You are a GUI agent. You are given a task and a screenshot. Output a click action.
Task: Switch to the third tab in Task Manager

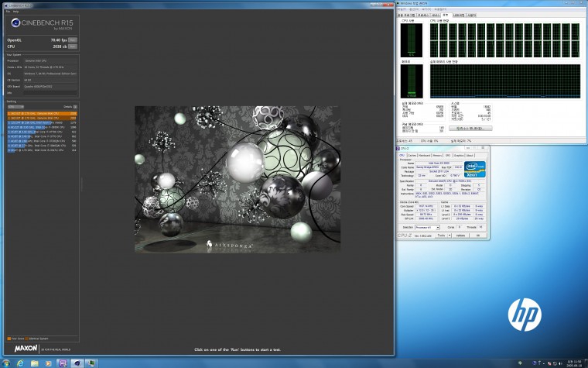(x=436, y=15)
